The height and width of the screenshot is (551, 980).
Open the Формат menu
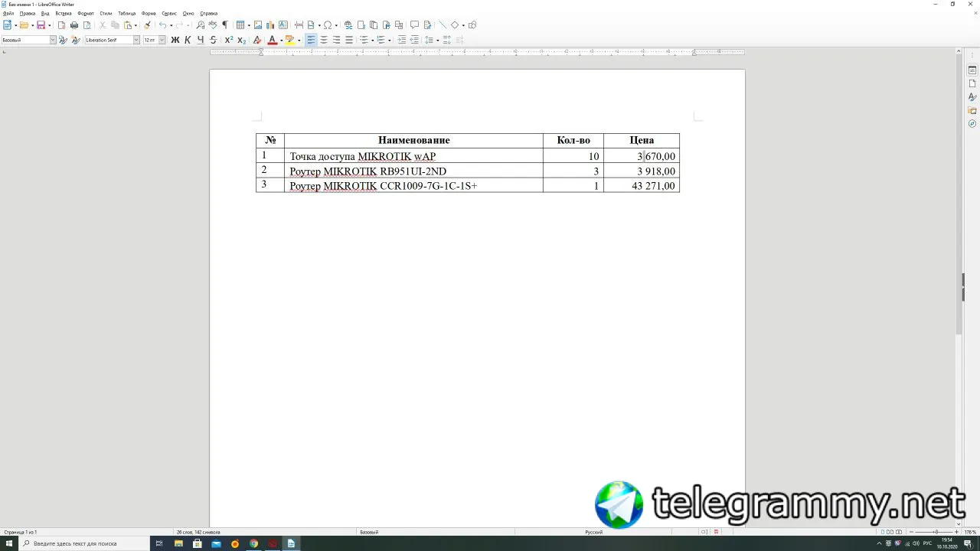tap(86, 13)
